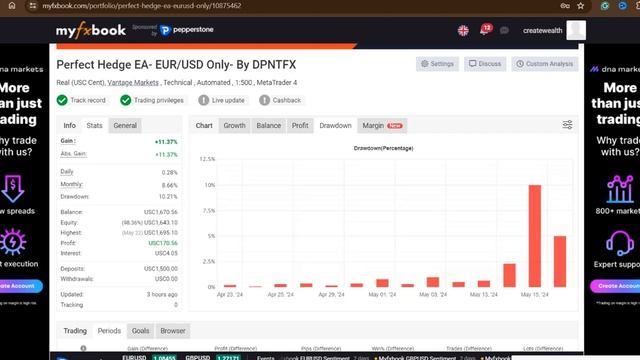Image resolution: width=640 pixels, height=360 pixels.
Task: Click GBPUSD quote in bottom ticker
Action: (213, 357)
